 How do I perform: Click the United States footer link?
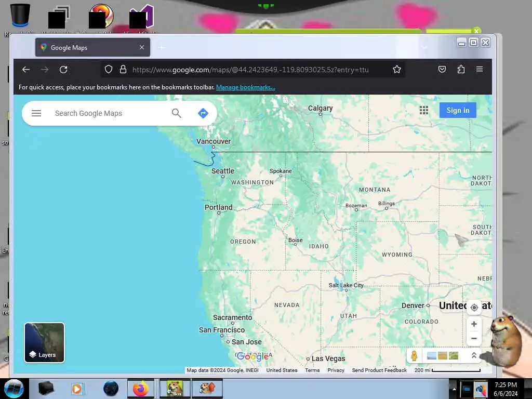282,370
